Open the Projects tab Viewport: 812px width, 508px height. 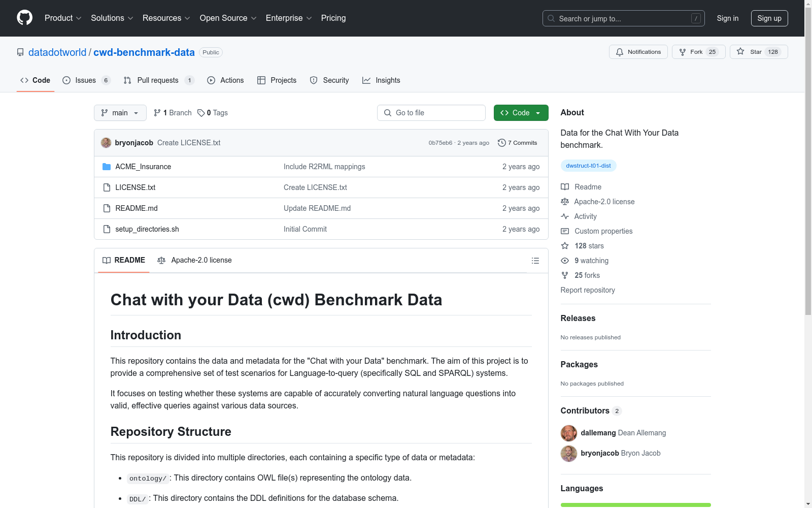(277, 80)
